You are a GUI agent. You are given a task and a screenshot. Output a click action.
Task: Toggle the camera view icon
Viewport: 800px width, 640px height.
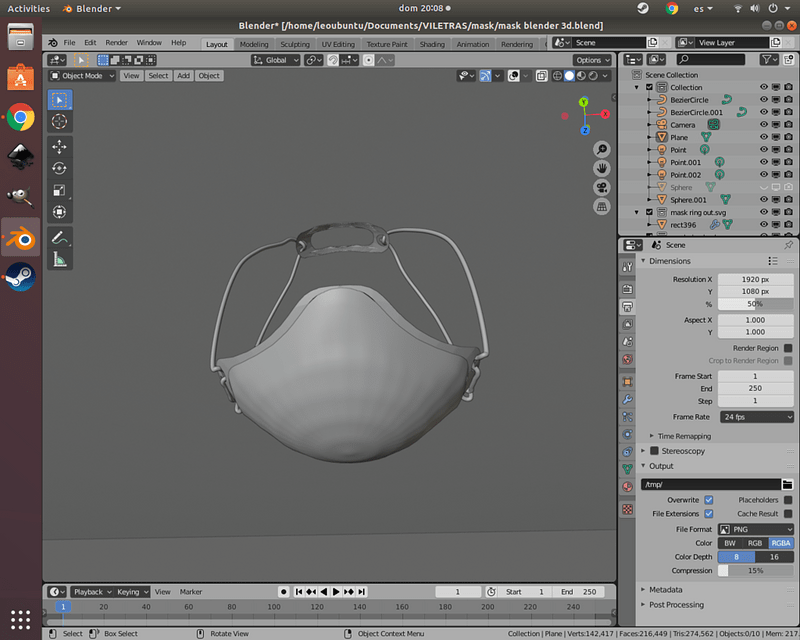(x=602, y=187)
